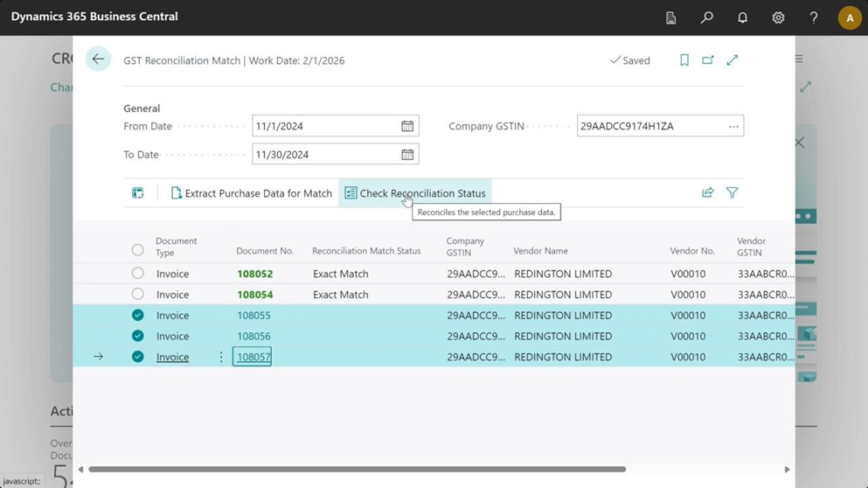The height and width of the screenshot is (488, 868).
Task: Open the settings gear
Action: 778,17
